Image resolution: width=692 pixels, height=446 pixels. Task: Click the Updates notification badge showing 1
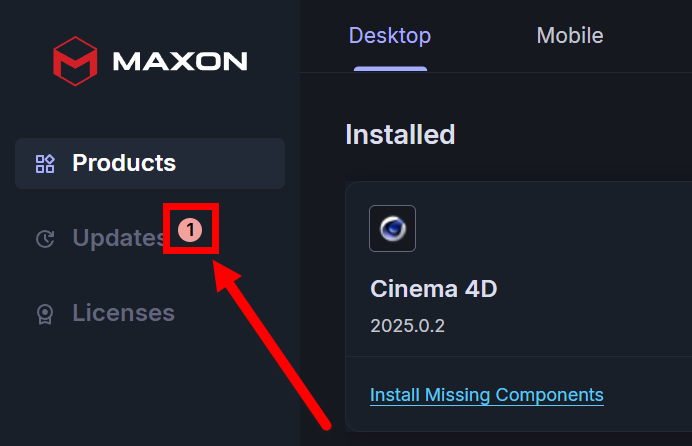190,231
